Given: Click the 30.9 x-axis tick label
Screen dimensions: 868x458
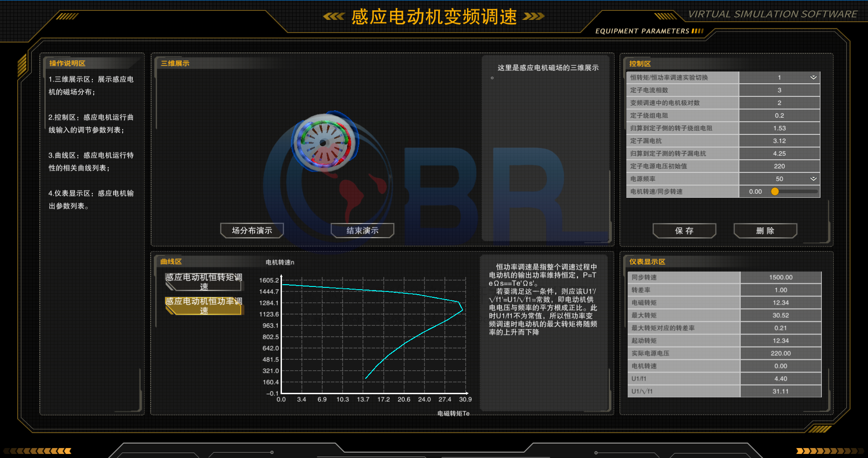Looking at the screenshot, I should [x=465, y=399].
